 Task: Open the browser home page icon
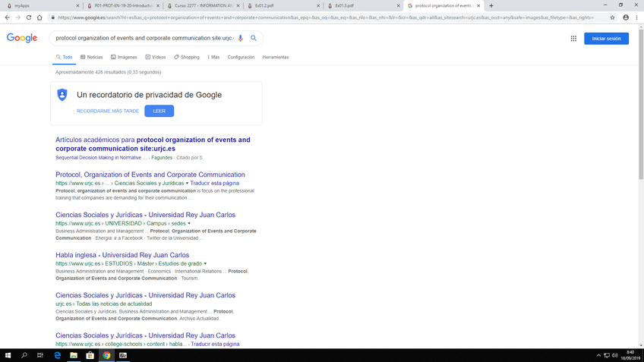click(x=39, y=17)
